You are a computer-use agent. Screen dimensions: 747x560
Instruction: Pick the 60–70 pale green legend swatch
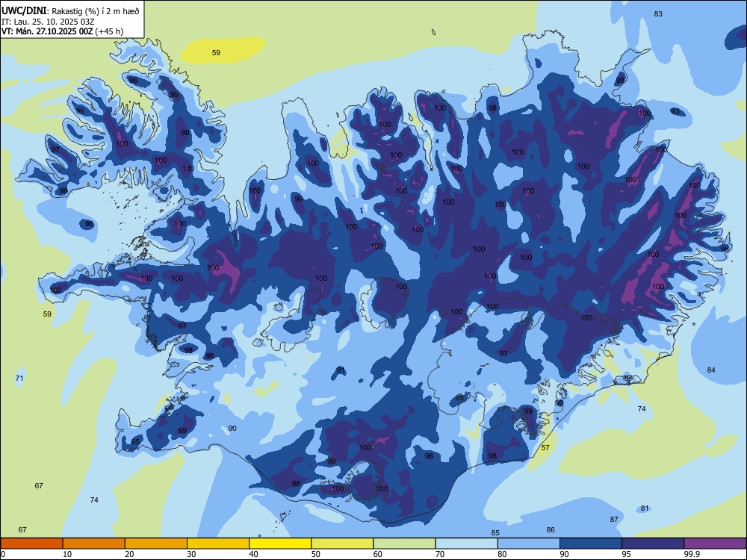[x=404, y=544]
